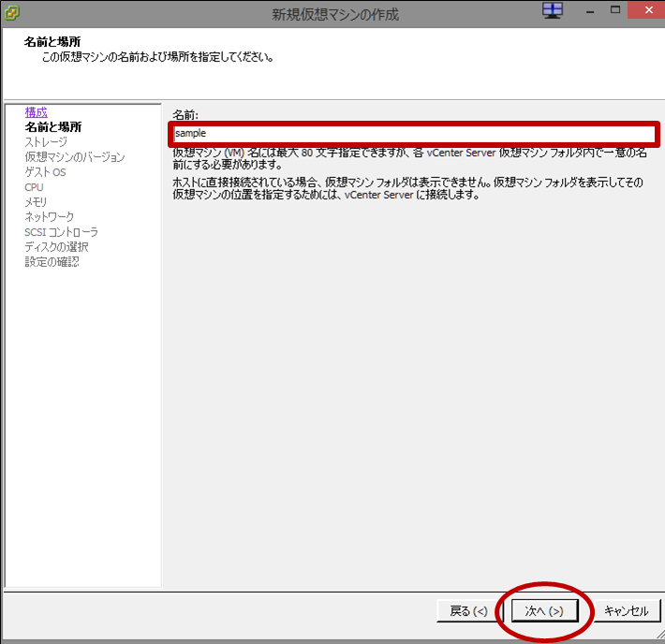Select the SCSI コントローラ step in the sidebar
Image resolution: width=665 pixels, height=644 pixels.
[x=61, y=232]
